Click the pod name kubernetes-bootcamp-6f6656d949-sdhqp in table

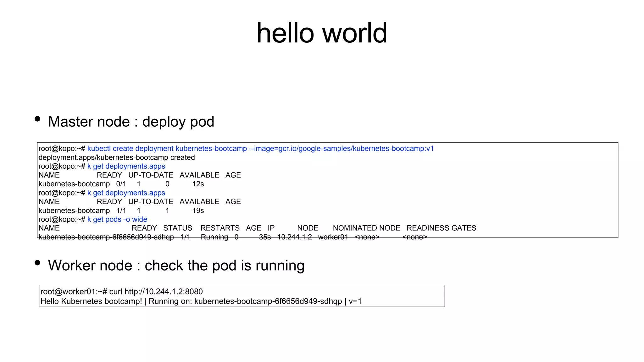pos(106,237)
